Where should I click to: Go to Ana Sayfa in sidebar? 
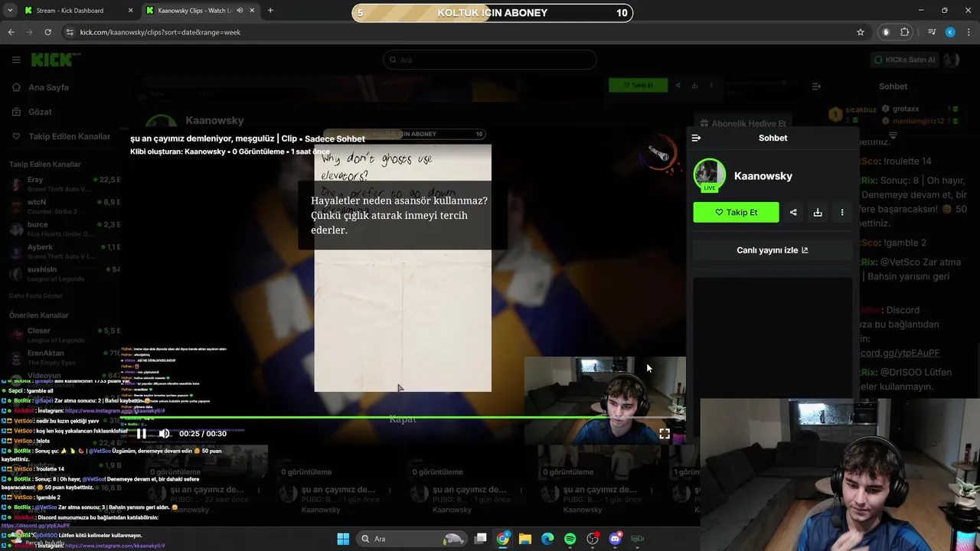coord(49,87)
